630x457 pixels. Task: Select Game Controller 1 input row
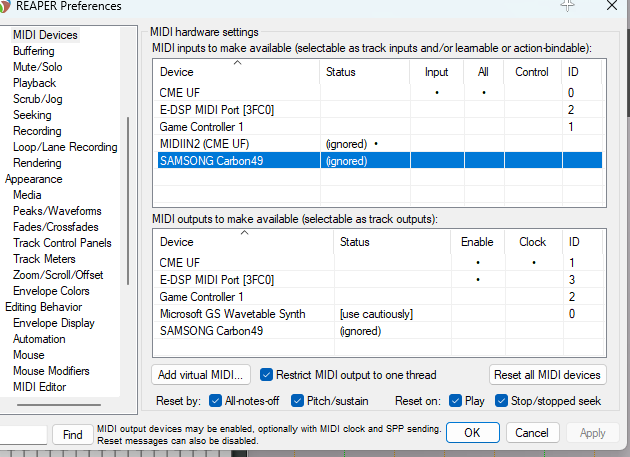coord(380,127)
